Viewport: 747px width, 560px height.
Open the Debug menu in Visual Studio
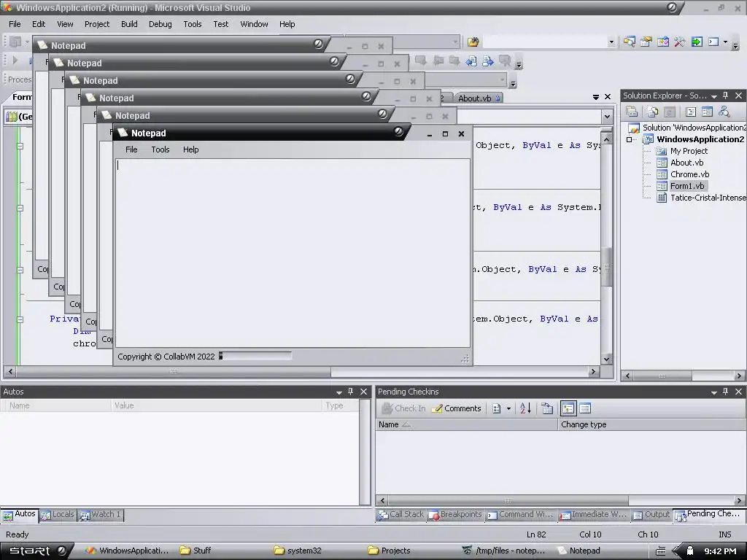pyautogui.click(x=160, y=24)
